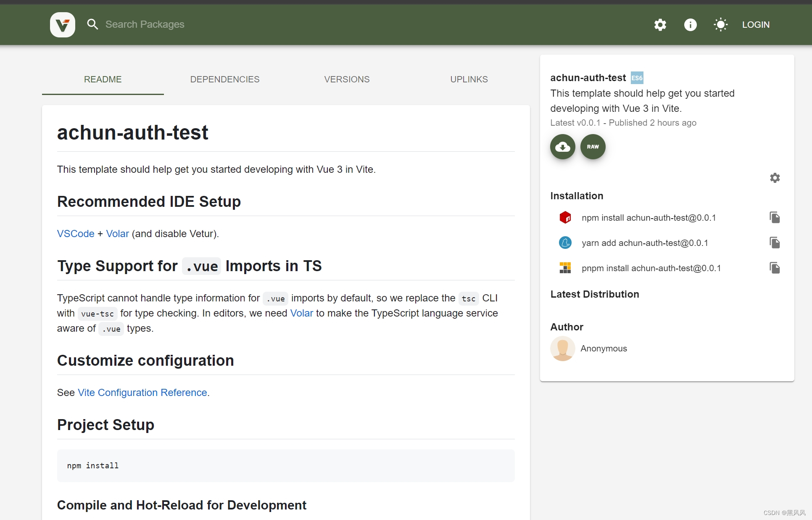The width and height of the screenshot is (812, 520).
Task: Focus the Search Packages input field
Action: click(145, 24)
